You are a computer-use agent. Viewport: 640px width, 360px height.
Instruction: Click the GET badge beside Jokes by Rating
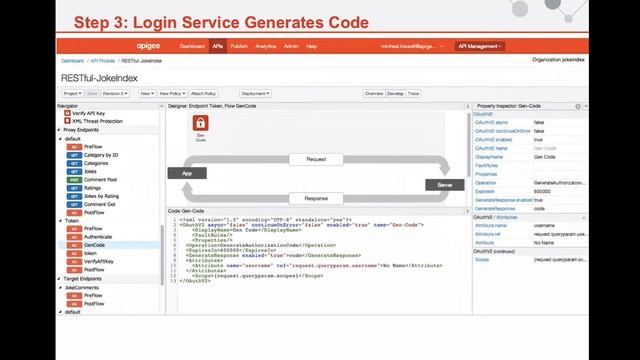tap(74, 196)
